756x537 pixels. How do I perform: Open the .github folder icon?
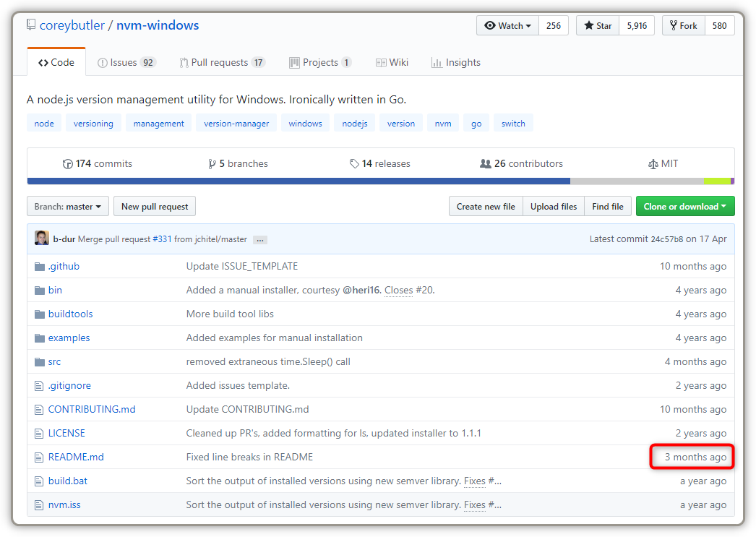coord(40,267)
